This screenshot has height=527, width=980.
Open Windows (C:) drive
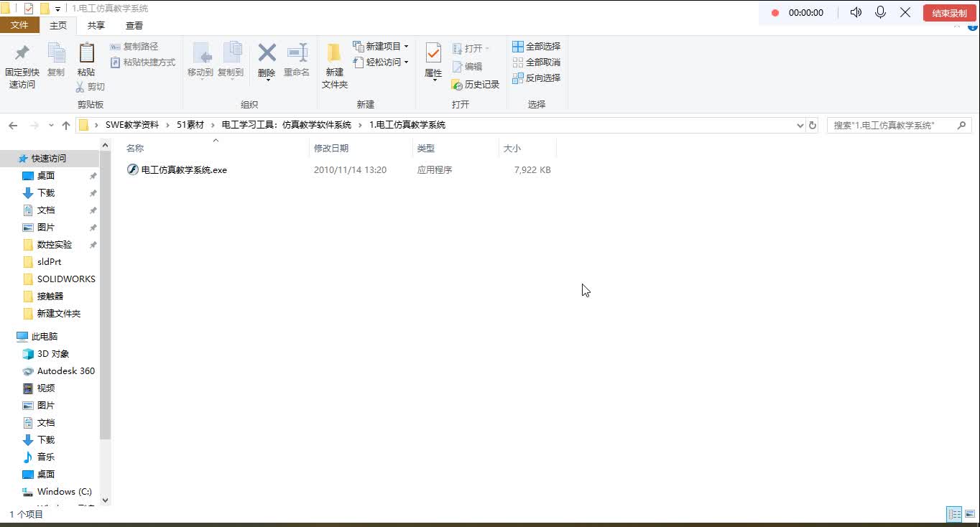65,492
